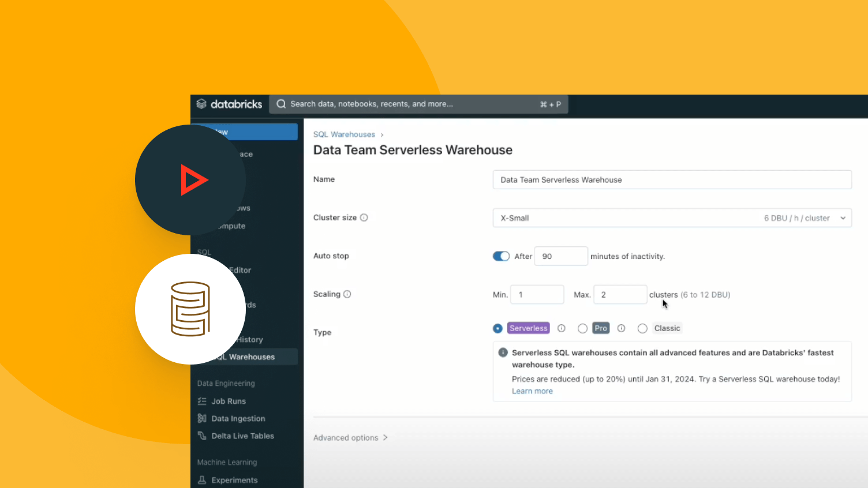Select the Serverless warehouse type
Screen dimensions: 868x488
(497, 328)
